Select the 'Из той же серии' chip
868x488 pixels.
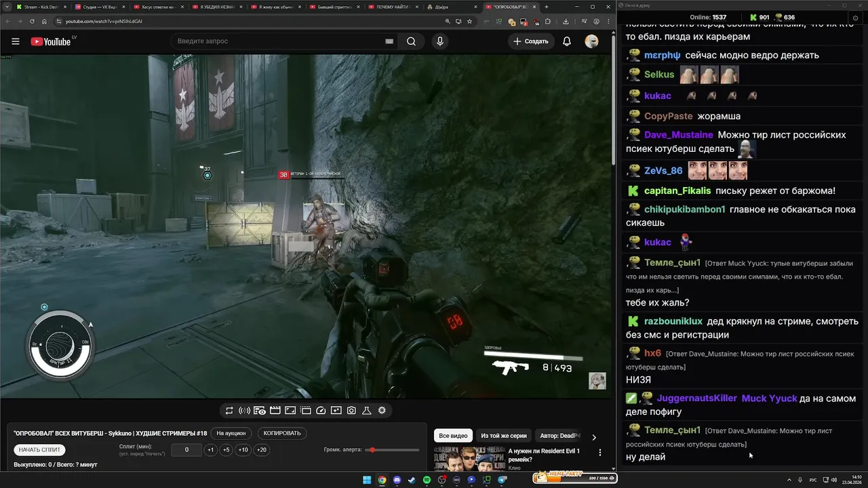(x=504, y=436)
